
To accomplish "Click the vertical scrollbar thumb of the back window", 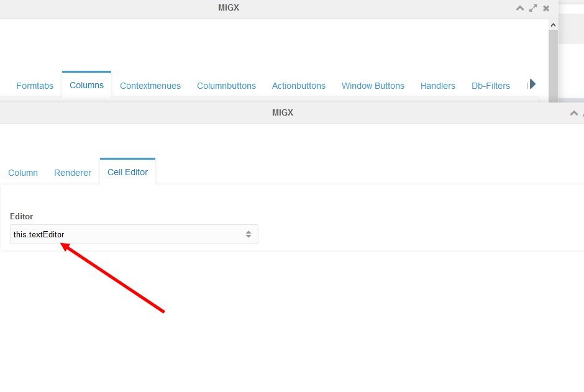I will tap(553, 65).
